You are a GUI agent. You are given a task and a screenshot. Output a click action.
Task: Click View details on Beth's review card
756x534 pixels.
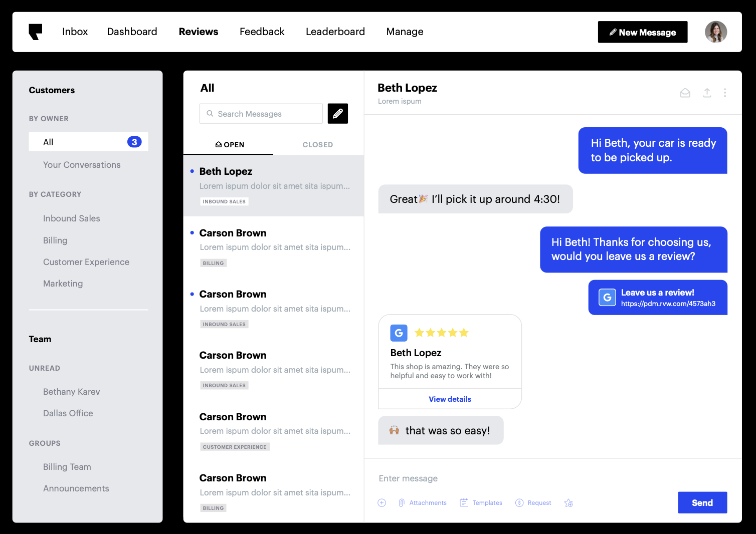coord(450,399)
